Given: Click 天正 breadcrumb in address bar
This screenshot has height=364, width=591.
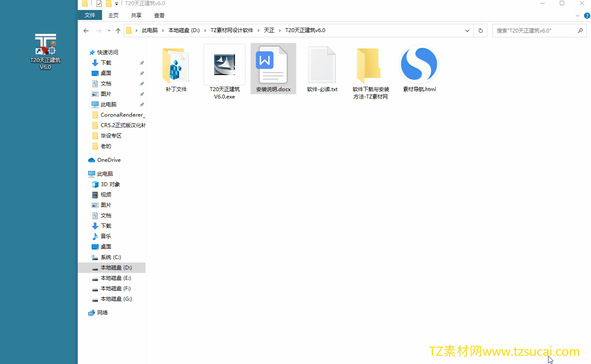Looking at the screenshot, I should coord(269,31).
